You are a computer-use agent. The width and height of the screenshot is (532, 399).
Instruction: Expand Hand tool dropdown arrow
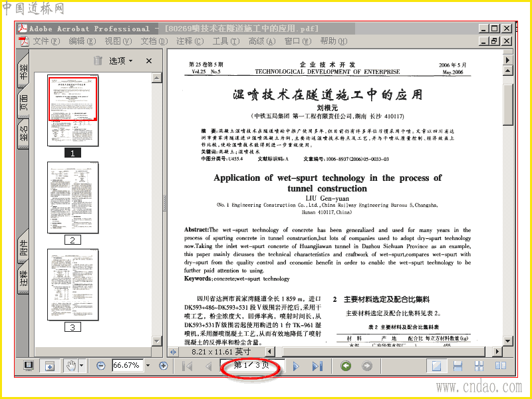point(81,366)
